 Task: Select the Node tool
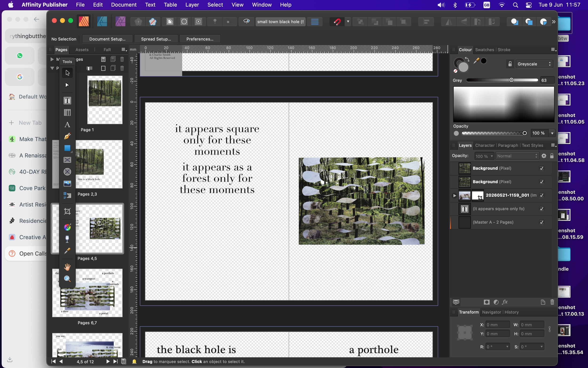67,85
